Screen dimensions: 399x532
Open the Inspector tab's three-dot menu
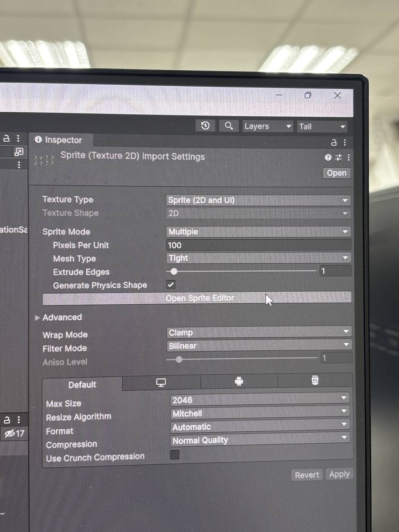(345, 142)
